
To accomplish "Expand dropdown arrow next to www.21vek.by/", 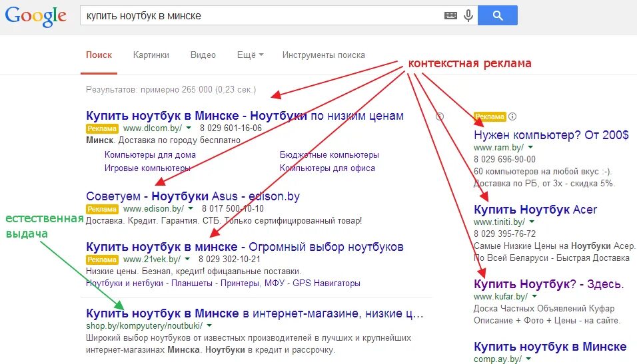I will coord(187,259).
